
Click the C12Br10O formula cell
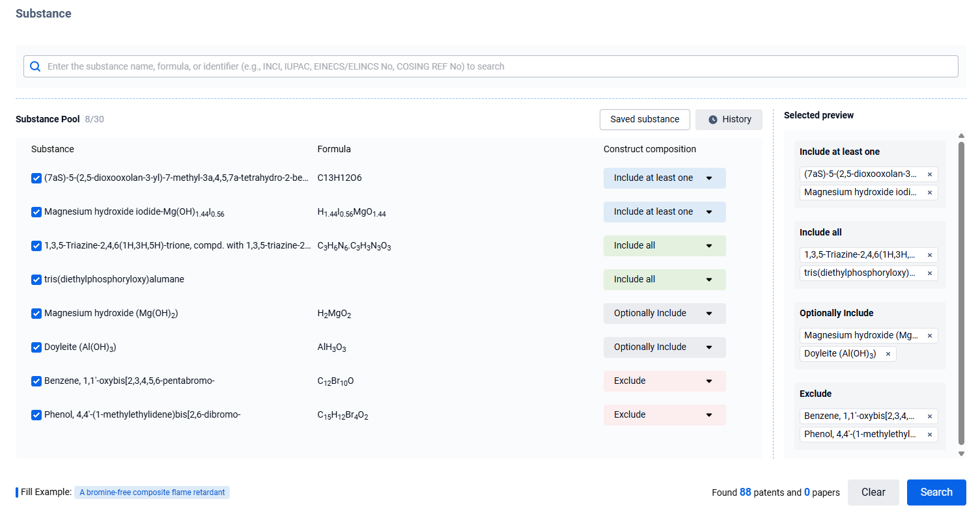pos(335,381)
